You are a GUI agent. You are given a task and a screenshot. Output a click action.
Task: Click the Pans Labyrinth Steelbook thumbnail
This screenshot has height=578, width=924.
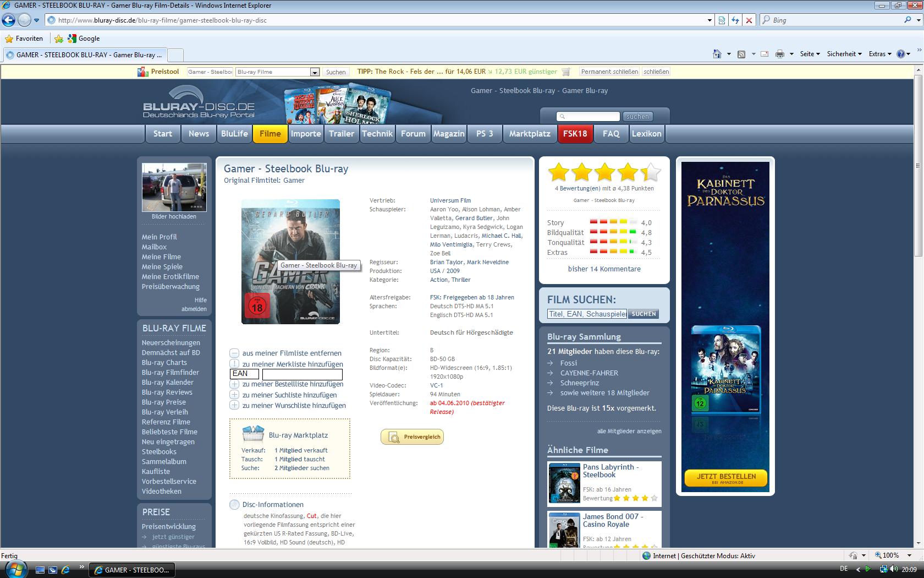(x=564, y=483)
